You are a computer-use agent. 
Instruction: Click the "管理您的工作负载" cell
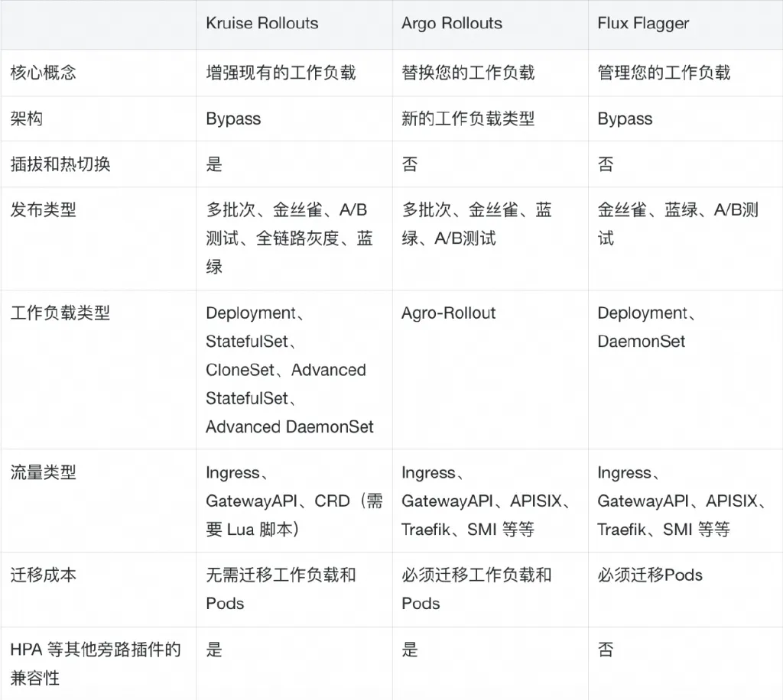[x=664, y=73]
